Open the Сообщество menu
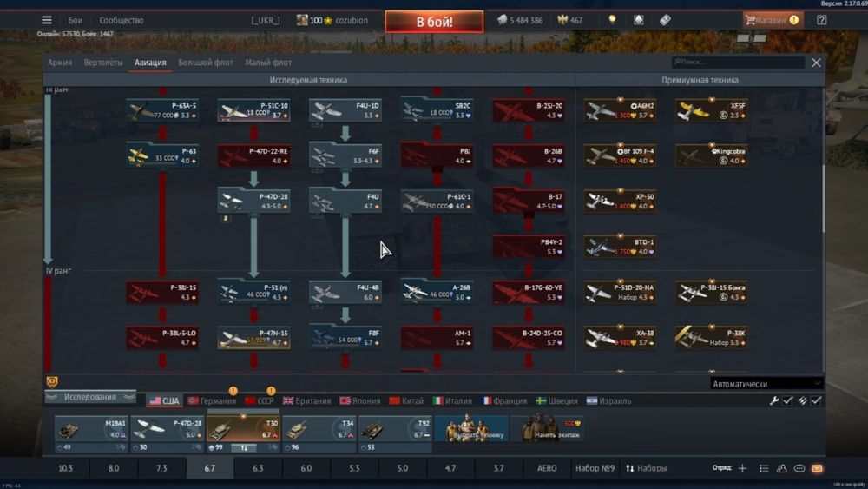 coord(122,21)
